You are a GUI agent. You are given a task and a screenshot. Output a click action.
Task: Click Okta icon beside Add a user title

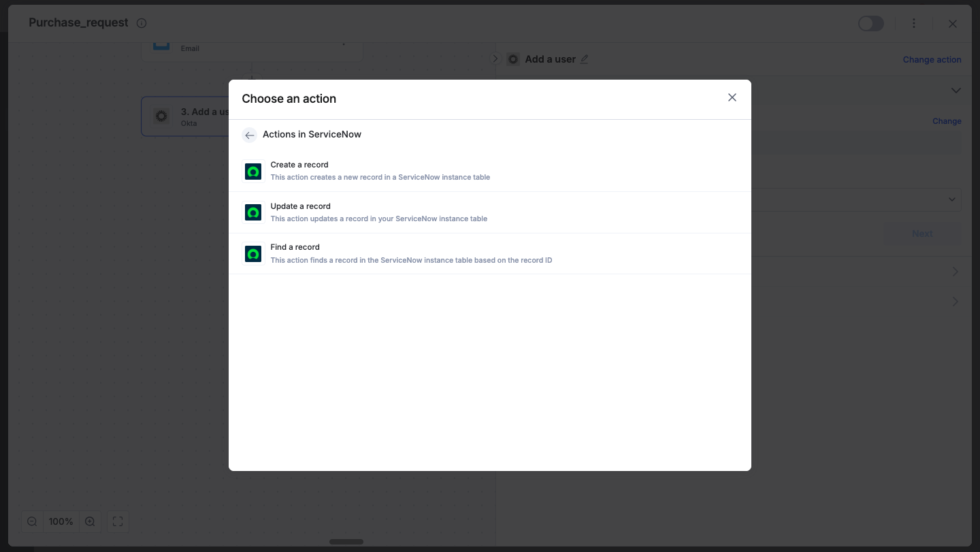[x=513, y=59]
